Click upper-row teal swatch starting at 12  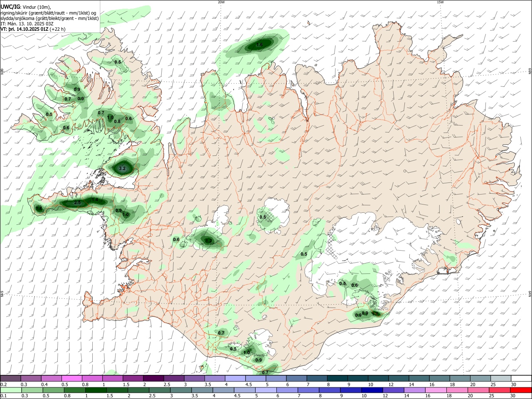point(399,378)
